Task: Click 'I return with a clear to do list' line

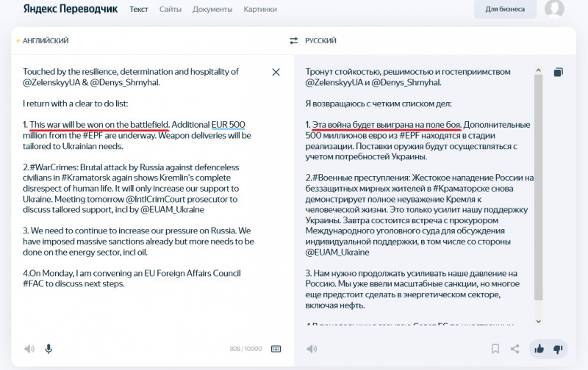Action: [76, 104]
